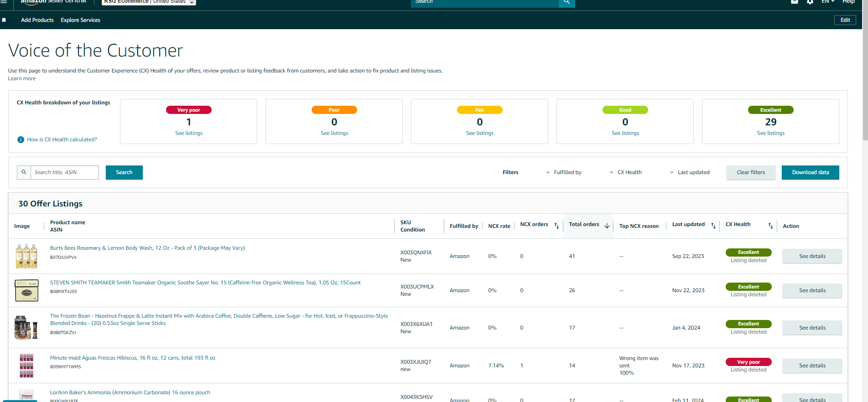Expand the CX Health filter
868x402 pixels.
625,172
